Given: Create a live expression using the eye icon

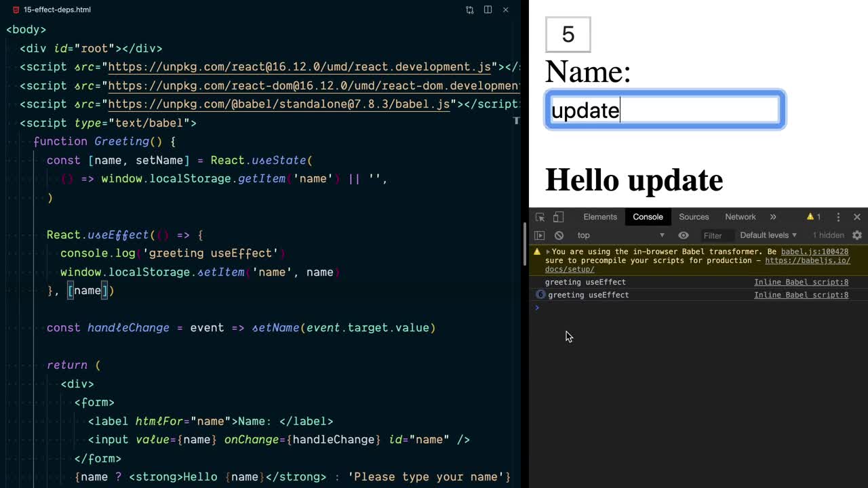Looking at the screenshot, I should (684, 235).
